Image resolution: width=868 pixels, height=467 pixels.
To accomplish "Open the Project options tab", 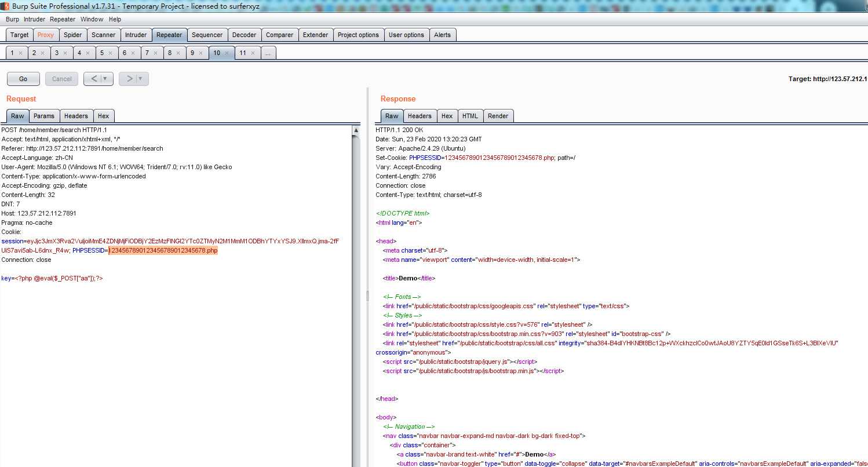I will (358, 35).
